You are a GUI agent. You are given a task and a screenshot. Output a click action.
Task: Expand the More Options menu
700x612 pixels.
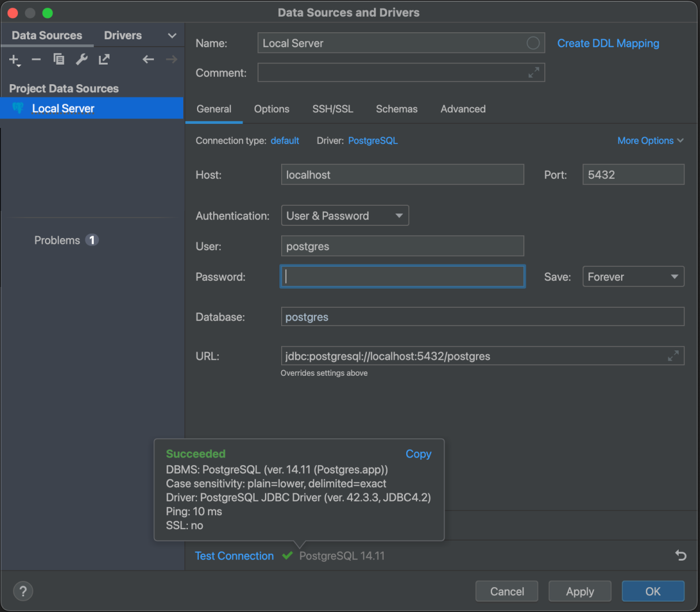pyautogui.click(x=650, y=141)
